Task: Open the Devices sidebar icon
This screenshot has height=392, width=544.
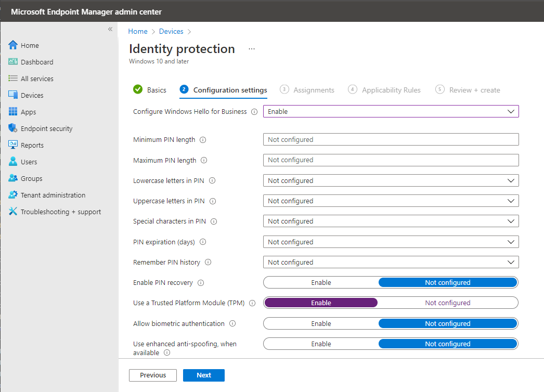Action: coord(13,95)
